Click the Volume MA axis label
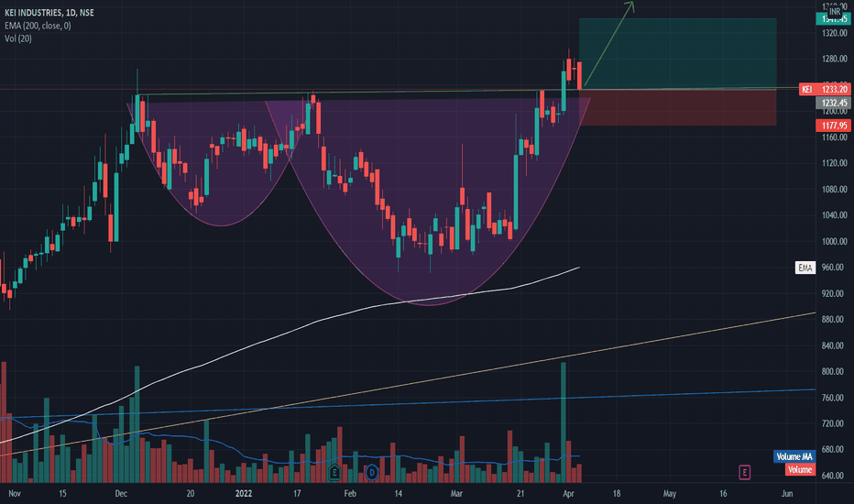 (x=794, y=456)
